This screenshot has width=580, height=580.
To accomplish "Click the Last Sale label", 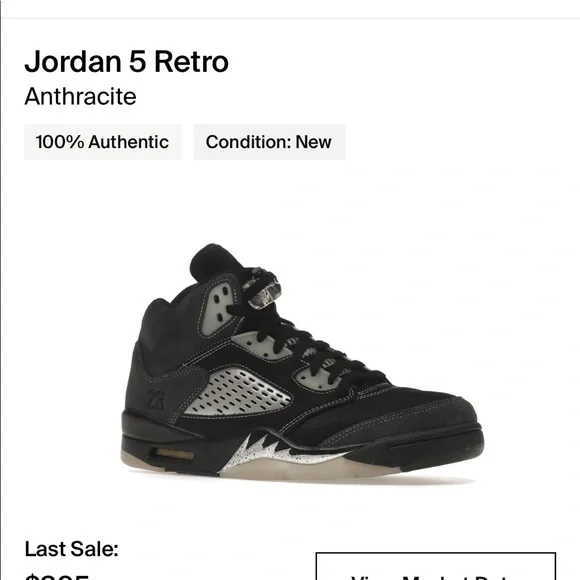I will (71, 549).
